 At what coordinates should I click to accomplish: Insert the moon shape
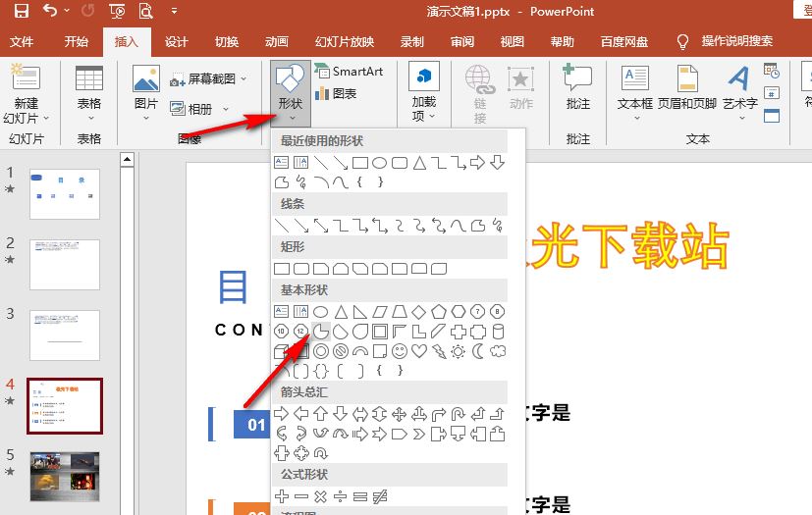tap(477, 350)
